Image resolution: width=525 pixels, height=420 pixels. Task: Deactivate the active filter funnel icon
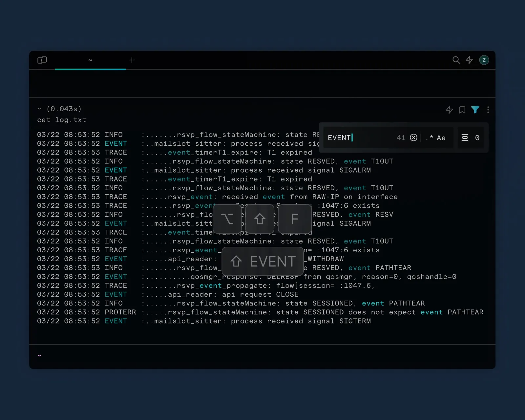[475, 110]
